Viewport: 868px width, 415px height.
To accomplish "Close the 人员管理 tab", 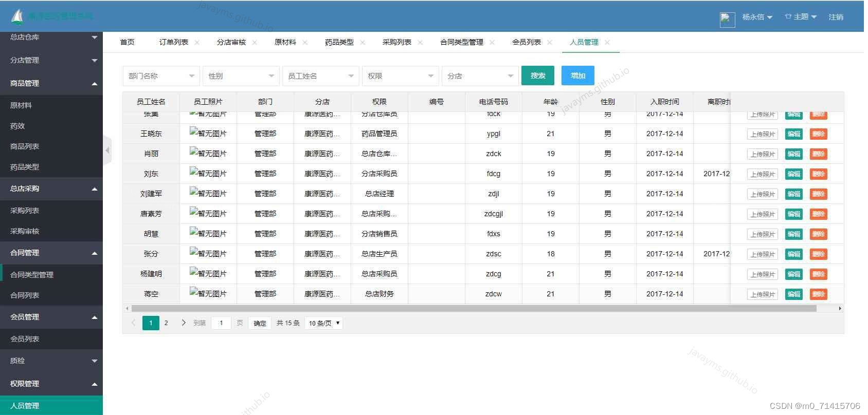I will 607,42.
